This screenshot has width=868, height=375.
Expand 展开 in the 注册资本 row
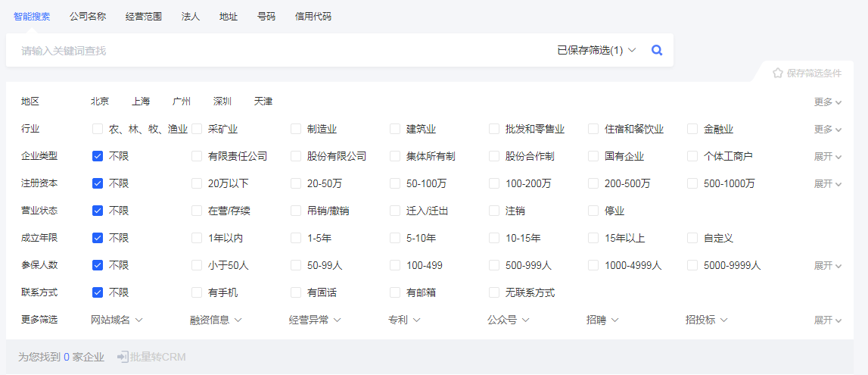click(828, 183)
